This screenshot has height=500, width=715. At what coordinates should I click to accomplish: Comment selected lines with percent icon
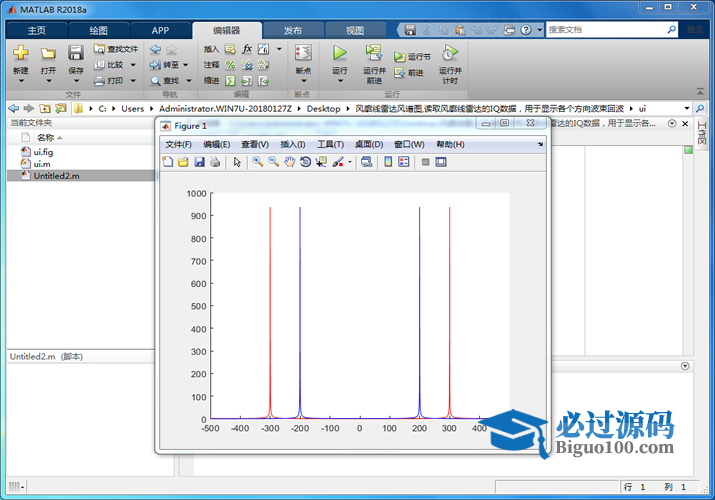[x=231, y=65]
